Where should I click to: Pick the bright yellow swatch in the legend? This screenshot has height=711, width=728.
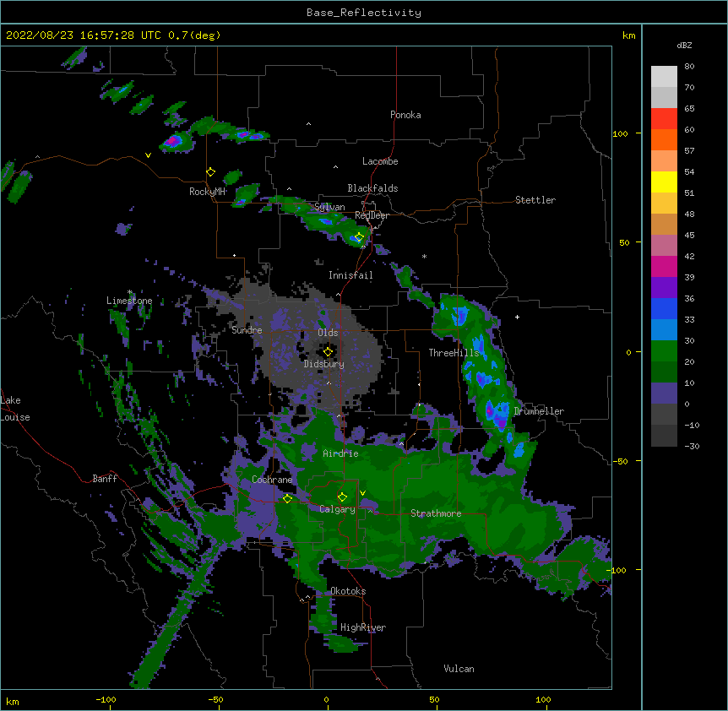point(664,182)
